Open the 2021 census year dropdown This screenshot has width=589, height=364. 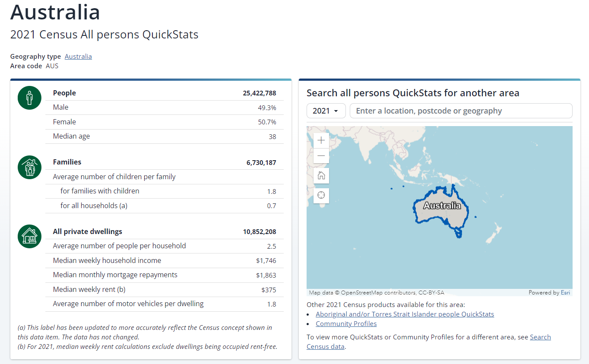point(326,111)
